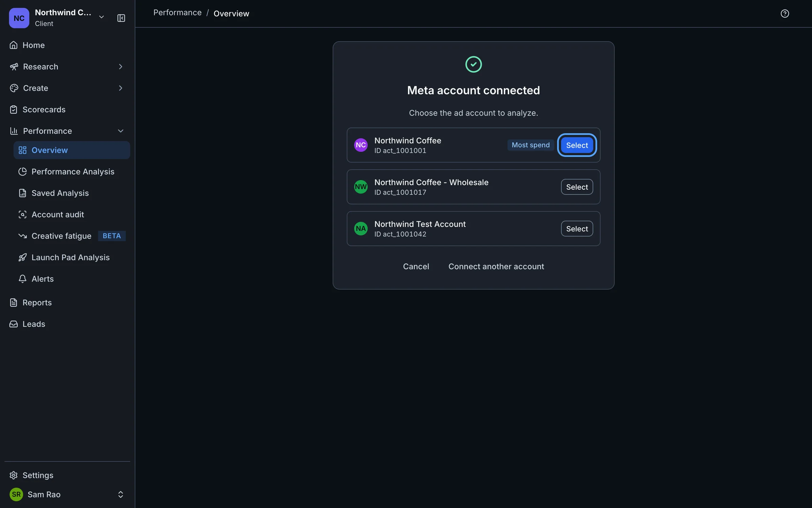Image resolution: width=812 pixels, height=508 pixels.
Task: Open the workspace switcher chevron
Action: [101, 17]
